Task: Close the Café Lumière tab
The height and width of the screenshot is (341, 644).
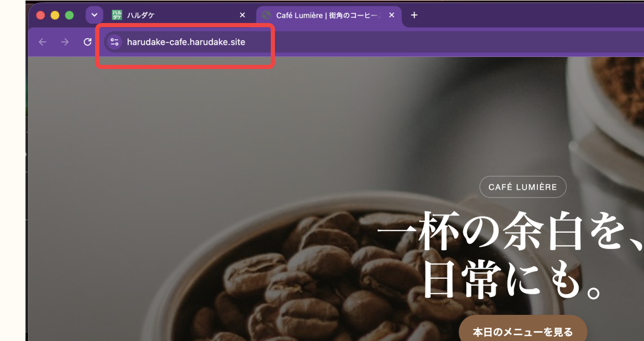Action: [392, 15]
